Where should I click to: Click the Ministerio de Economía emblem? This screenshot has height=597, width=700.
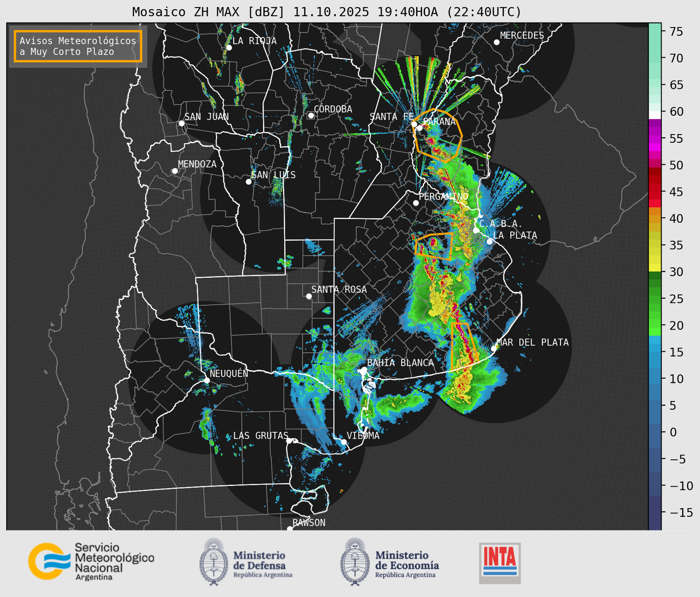click(x=355, y=562)
